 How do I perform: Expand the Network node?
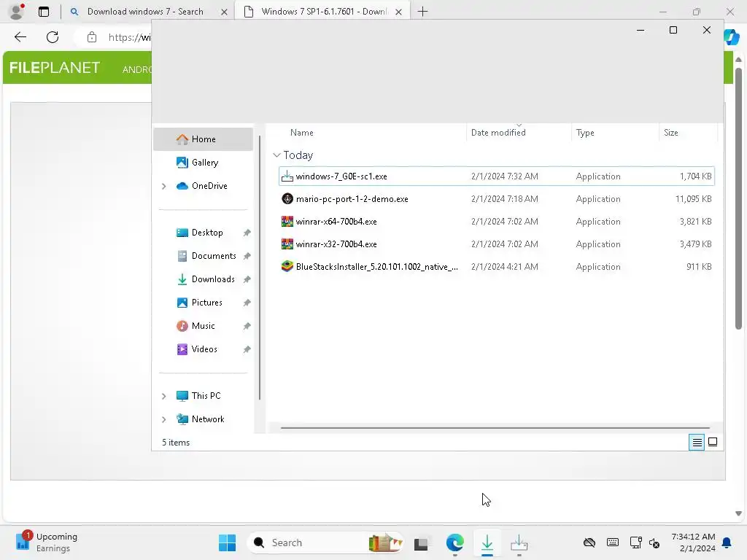point(164,419)
